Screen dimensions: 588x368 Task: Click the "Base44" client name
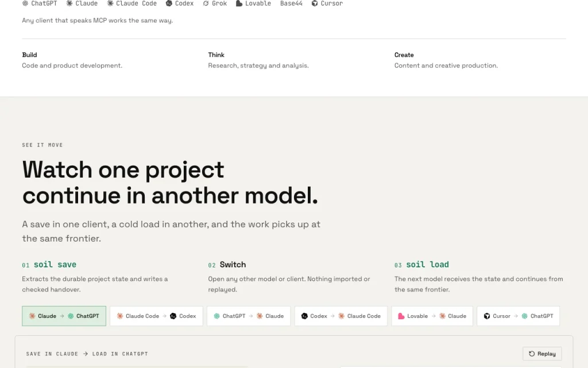coord(291,3)
